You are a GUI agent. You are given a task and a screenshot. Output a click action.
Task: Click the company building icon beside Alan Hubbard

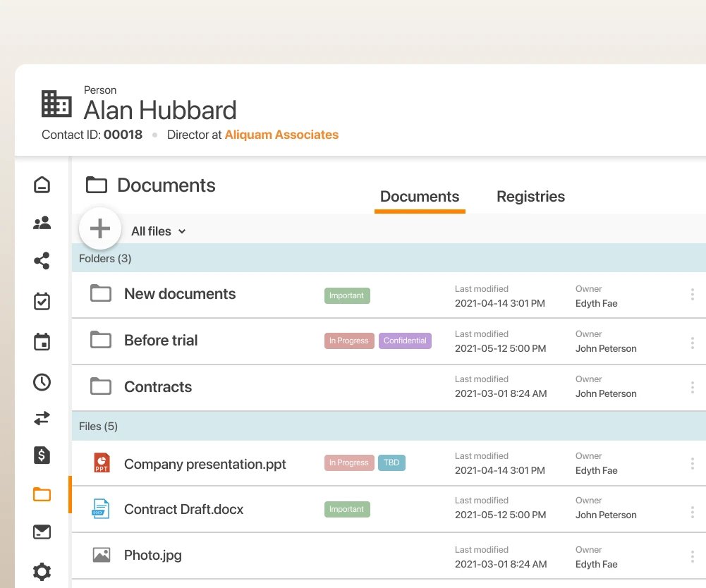click(x=56, y=104)
